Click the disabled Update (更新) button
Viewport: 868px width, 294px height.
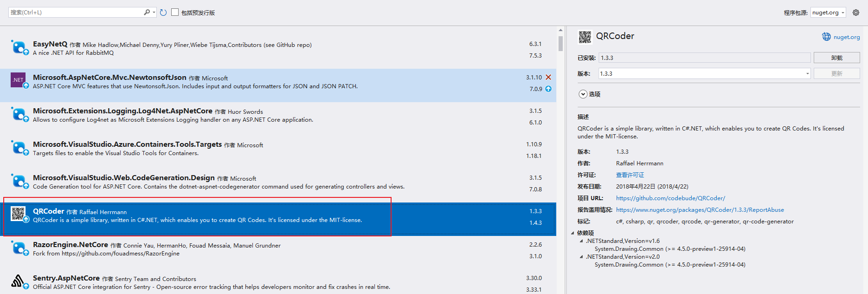click(836, 73)
